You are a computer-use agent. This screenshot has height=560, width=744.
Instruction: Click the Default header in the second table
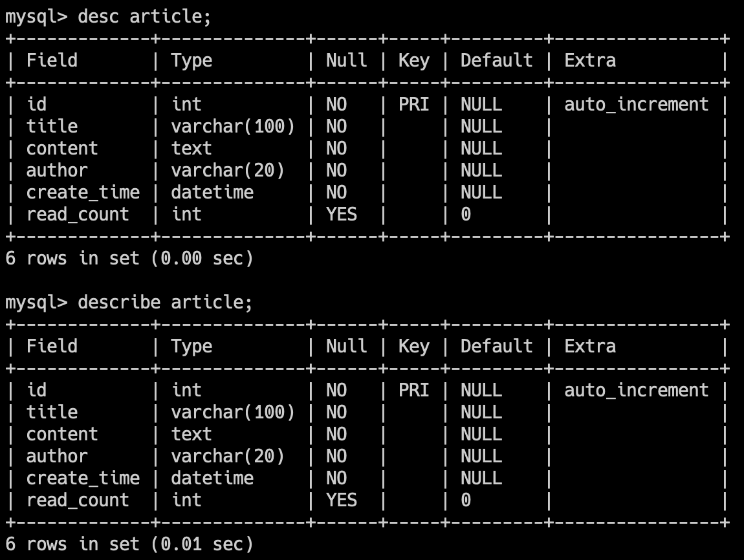496,347
